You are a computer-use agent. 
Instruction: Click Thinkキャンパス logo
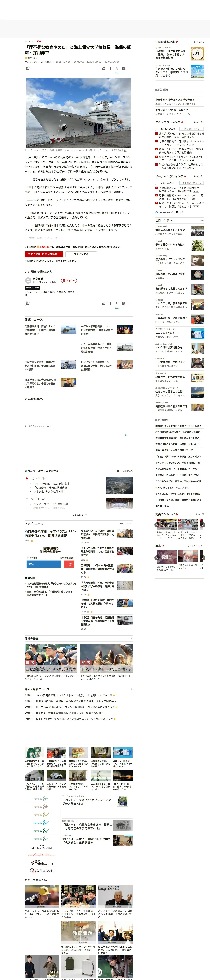[x=42, y=863]
